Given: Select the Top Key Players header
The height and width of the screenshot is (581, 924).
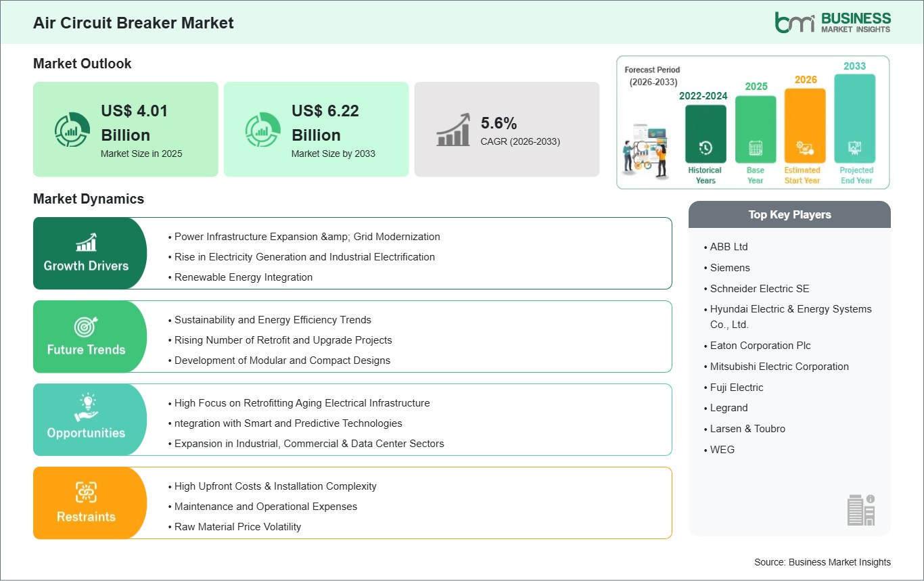Looking at the screenshot, I should pyautogui.click(x=789, y=214).
